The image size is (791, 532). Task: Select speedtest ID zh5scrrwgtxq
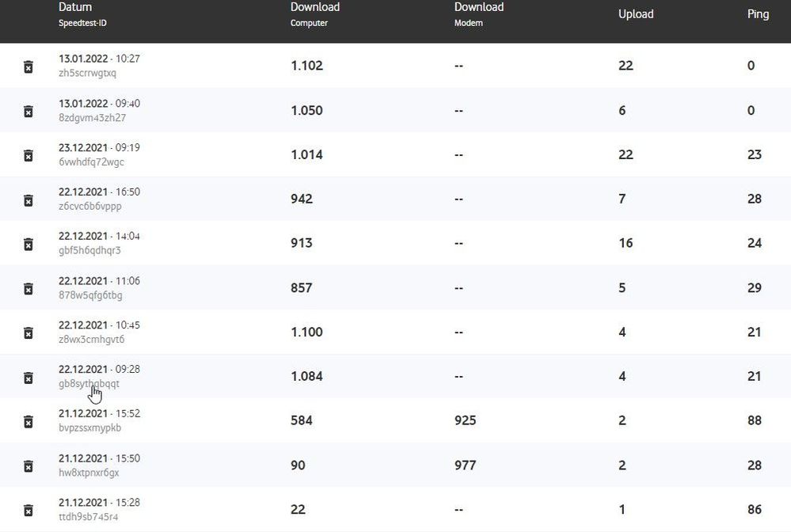pos(87,74)
